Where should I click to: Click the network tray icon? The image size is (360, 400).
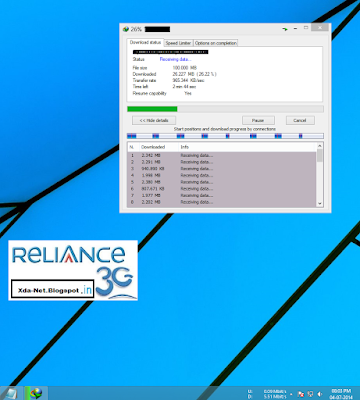pyautogui.click(x=310, y=394)
